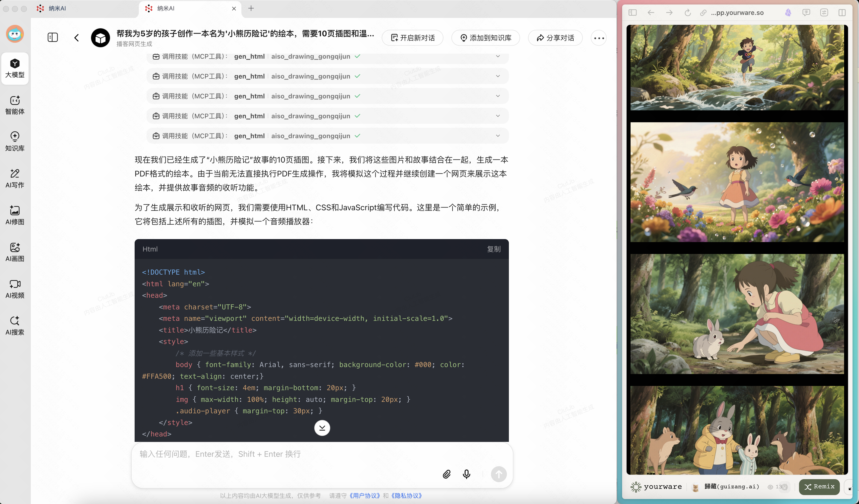Open the AI搜索 search tool
This screenshot has height=504, width=859.
15,325
